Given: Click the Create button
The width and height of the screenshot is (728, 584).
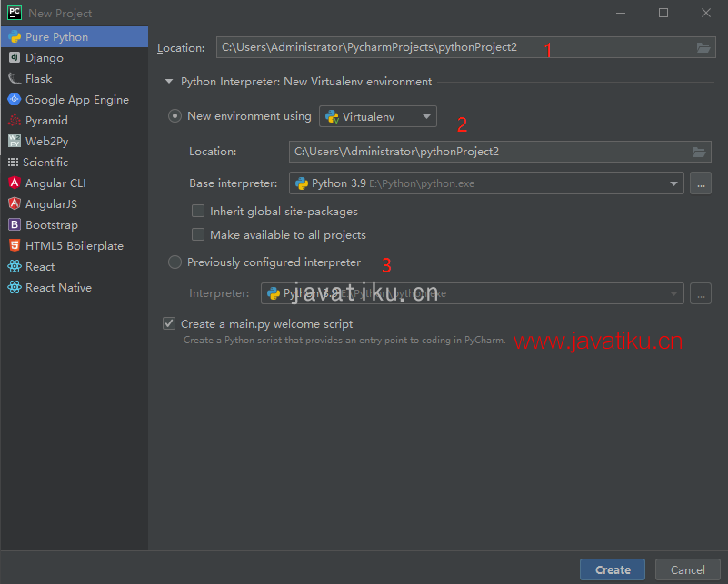Looking at the screenshot, I should pos(613,569).
